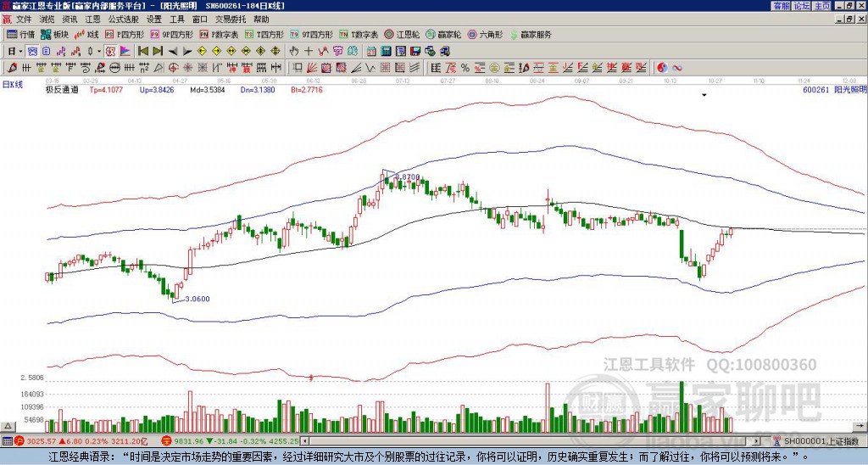This screenshot has width=868, height=465.
Task: Click the 客服 button in title bar
Action: click(x=781, y=6)
